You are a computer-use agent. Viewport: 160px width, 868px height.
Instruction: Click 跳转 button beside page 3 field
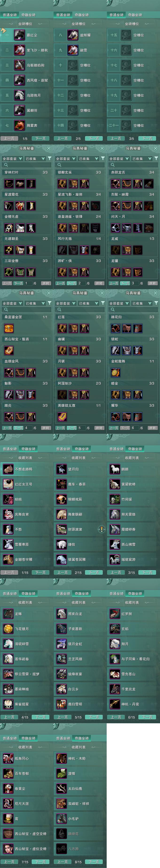click(152, 283)
